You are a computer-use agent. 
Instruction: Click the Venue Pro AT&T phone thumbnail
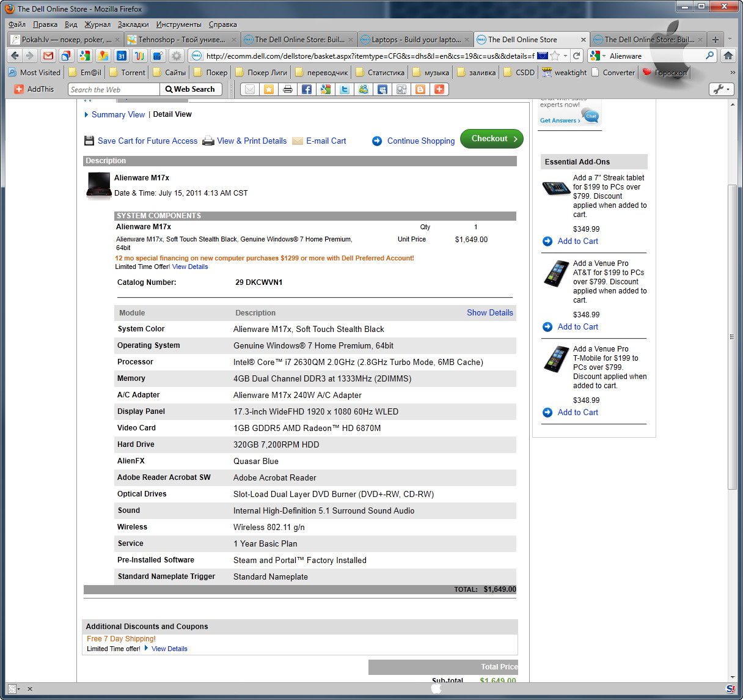(556, 274)
